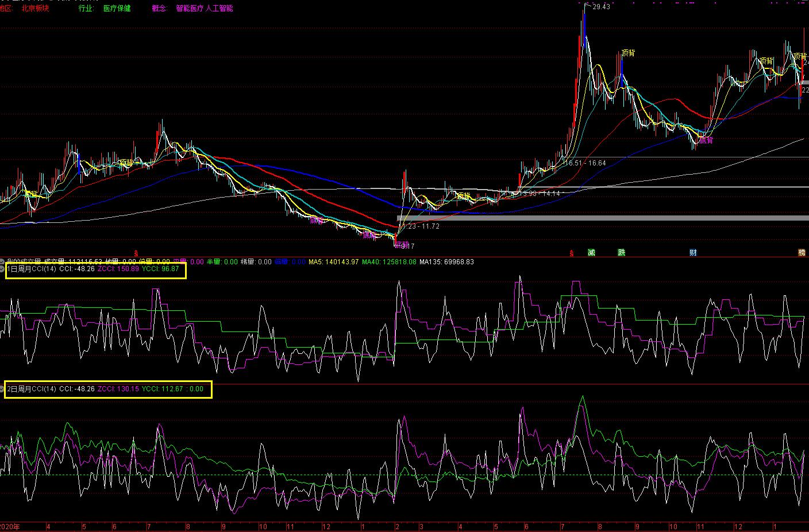809x532 pixels.
Task: Open the 智能医疗 concept link
Action: [190, 9]
